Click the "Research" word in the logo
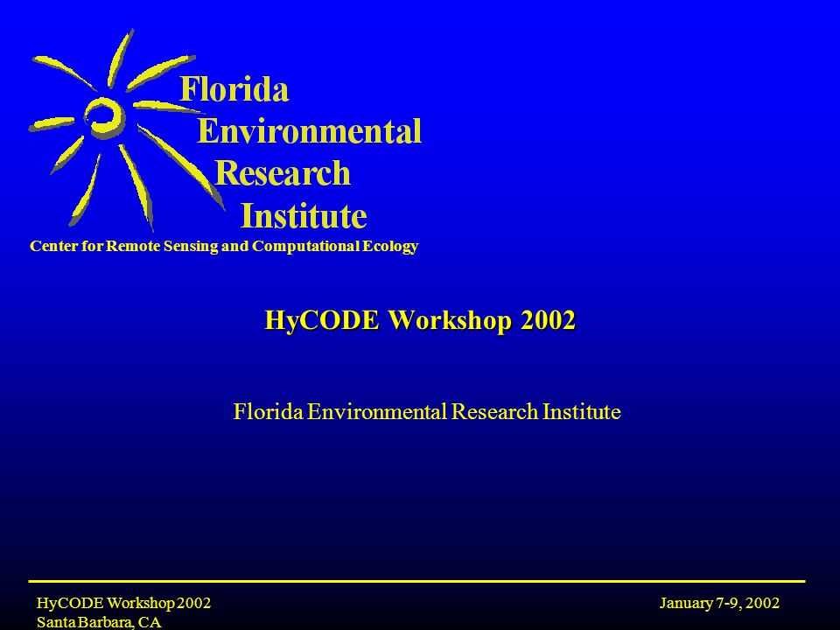Screen dimensions: 840x630 point(283,173)
